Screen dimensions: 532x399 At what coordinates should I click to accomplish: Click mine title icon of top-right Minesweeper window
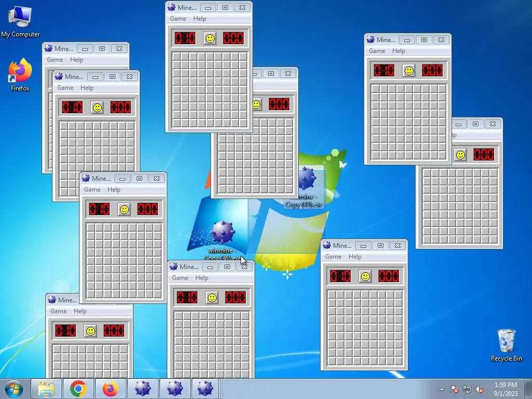[370, 39]
